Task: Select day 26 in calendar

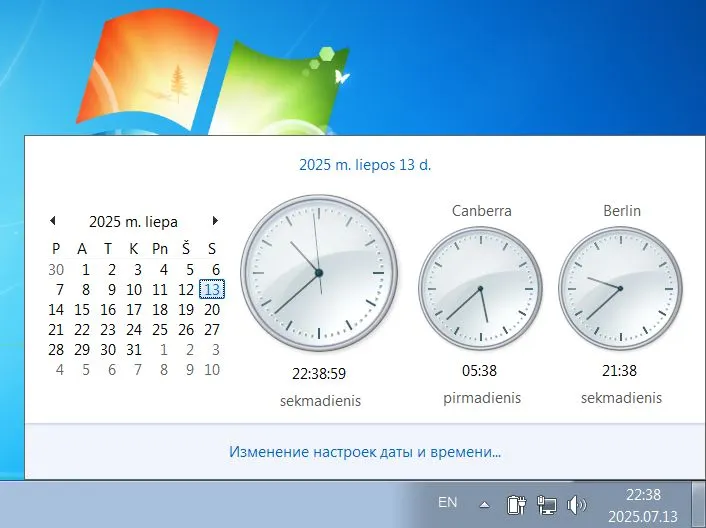Action: point(186,330)
